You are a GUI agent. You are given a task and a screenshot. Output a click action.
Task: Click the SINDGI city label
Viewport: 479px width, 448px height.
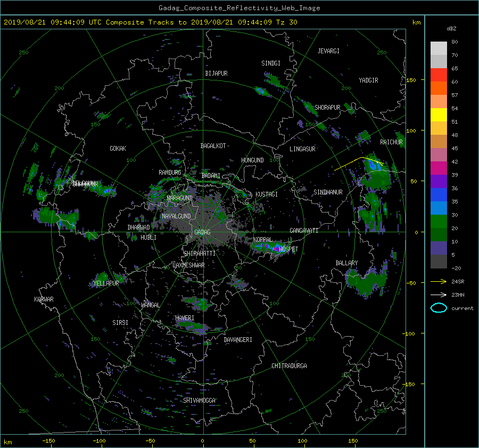tap(271, 63)
